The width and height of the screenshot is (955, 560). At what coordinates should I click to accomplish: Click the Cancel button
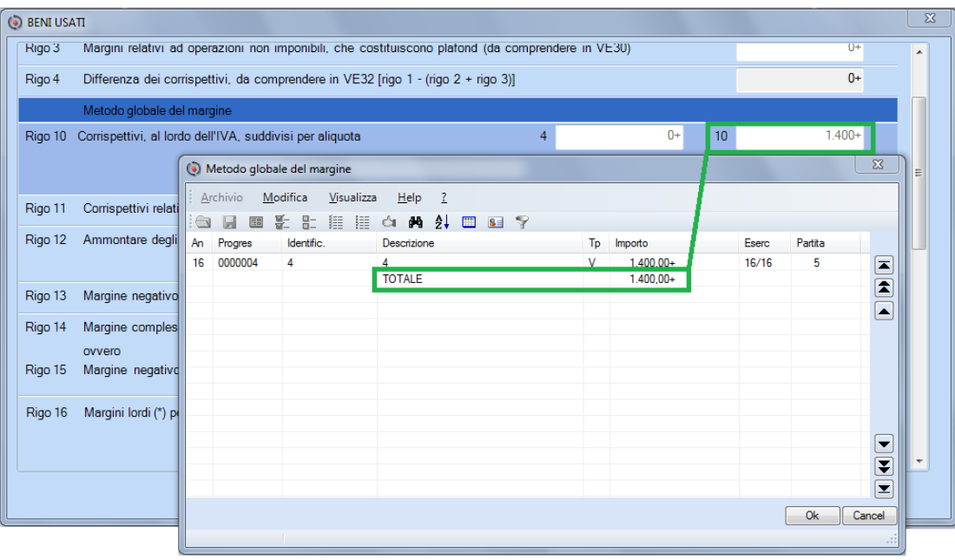[868, 516]
